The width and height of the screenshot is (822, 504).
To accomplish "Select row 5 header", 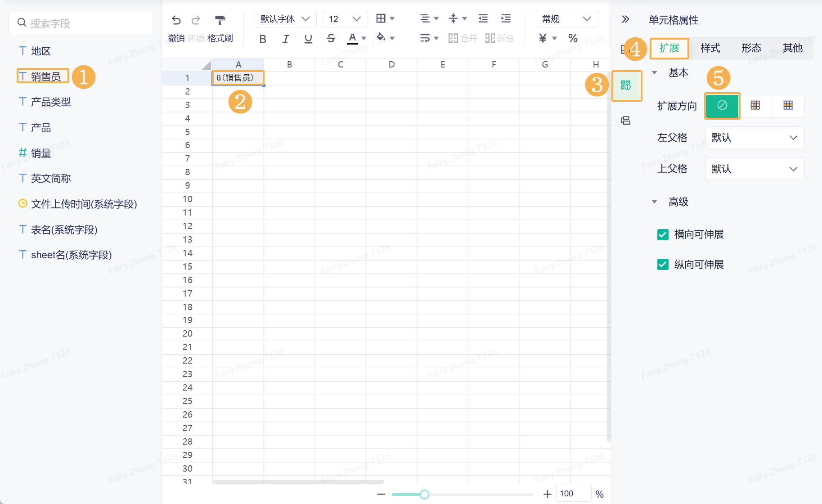I will point(187,132).
